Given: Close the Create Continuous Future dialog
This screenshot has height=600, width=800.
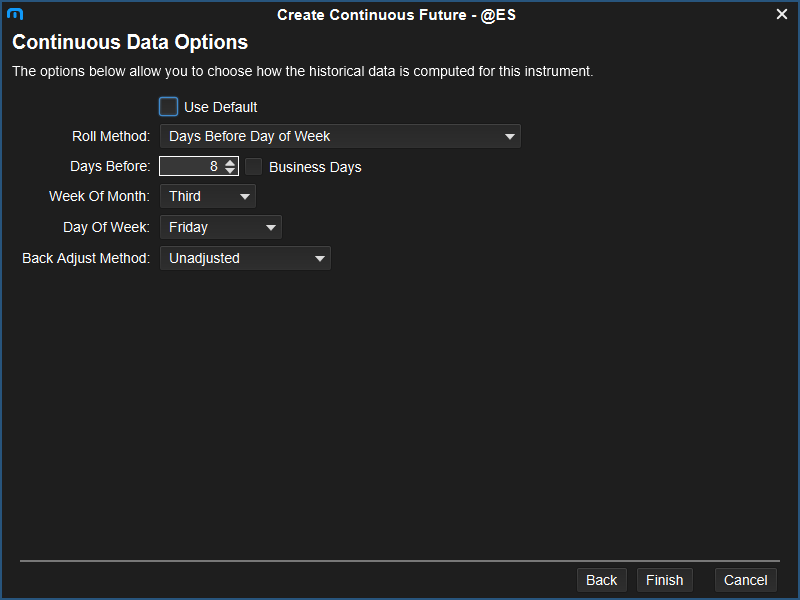Looking at the screenshot, I should coord(782,14).
